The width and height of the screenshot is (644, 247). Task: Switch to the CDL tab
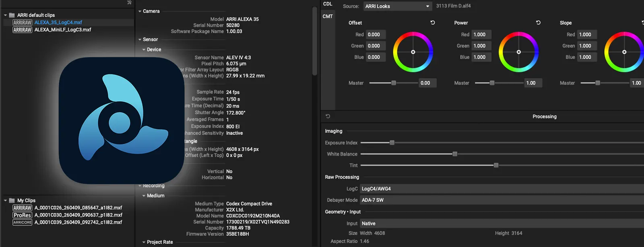(328, 4)
